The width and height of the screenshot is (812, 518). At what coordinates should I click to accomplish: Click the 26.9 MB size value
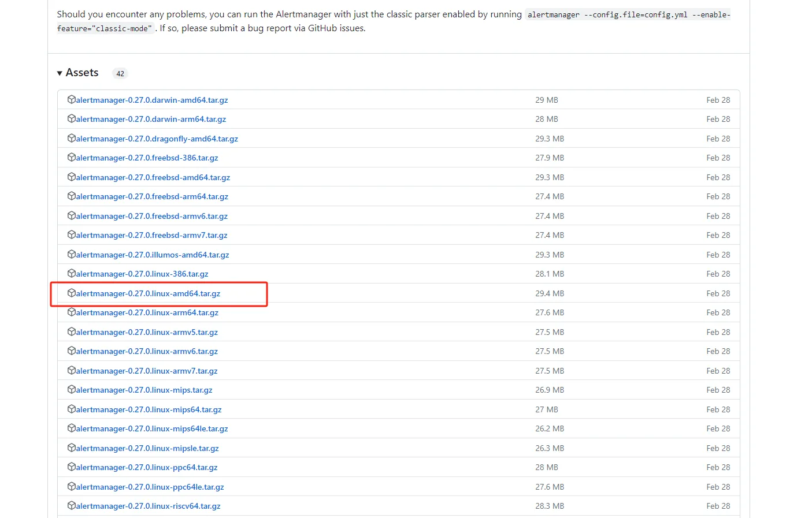[550, 390]
